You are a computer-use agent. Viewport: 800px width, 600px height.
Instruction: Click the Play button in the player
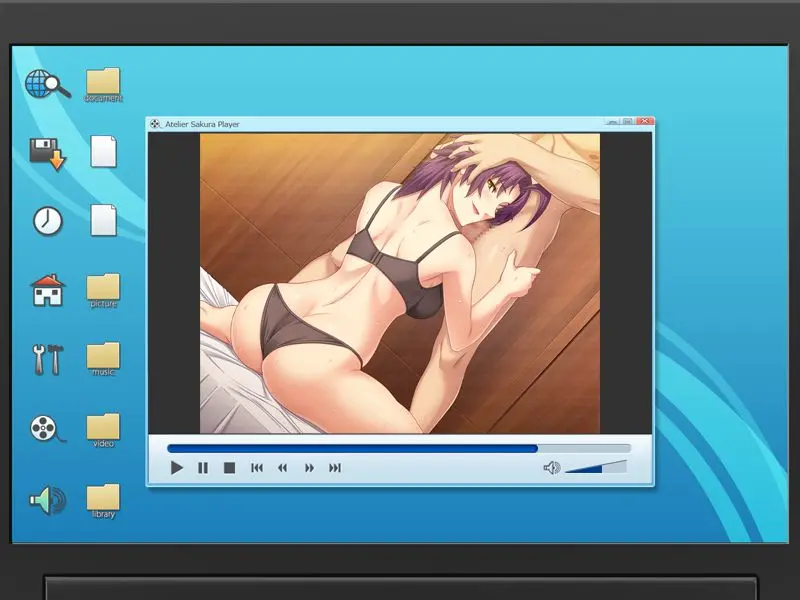point(177,467)
